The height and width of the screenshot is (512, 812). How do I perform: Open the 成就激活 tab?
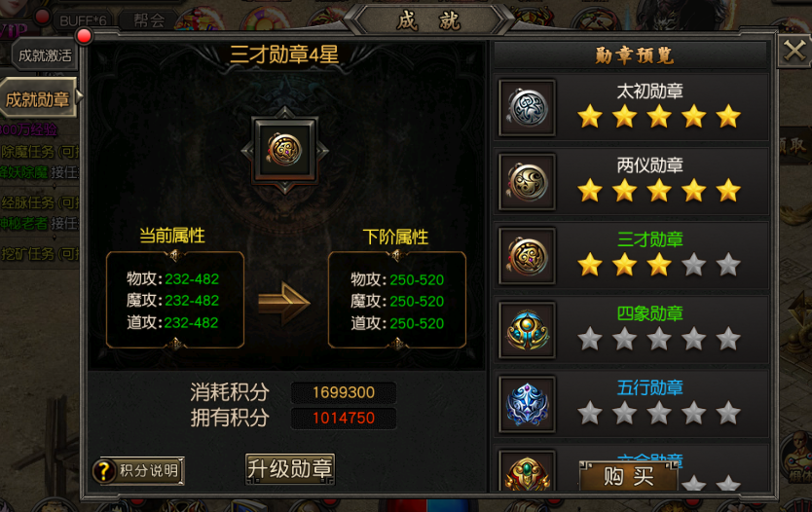pyautogui.click(x=45, y=55)
